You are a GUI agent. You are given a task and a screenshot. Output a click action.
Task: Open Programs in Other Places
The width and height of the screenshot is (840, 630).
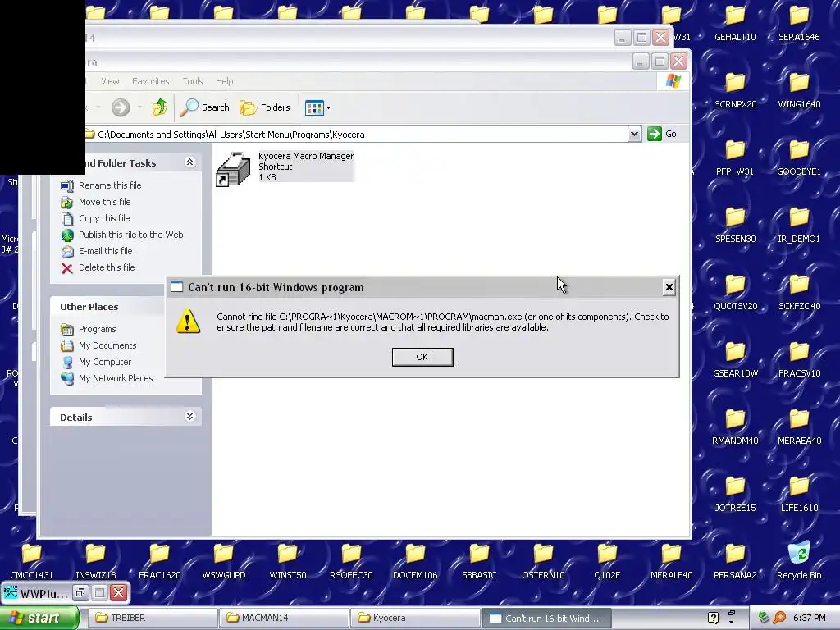pos(97,329)
